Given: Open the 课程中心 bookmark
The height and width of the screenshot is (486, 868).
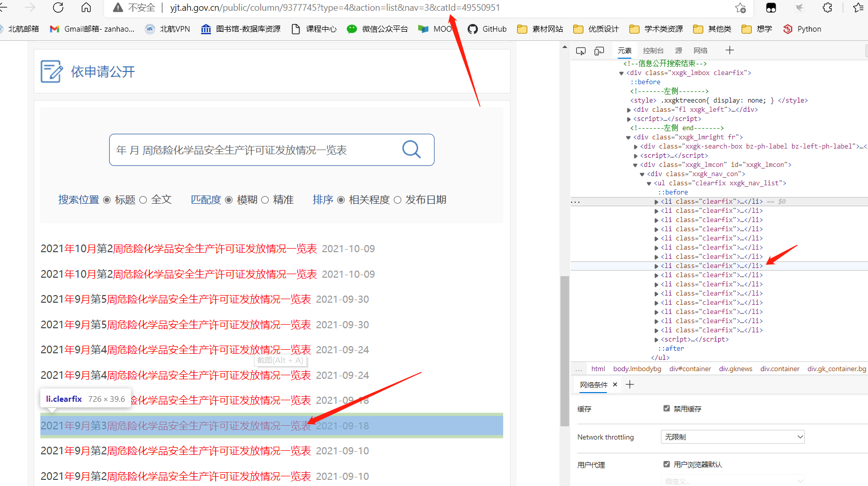Looking at the screenshot, I should coord(314,29).
